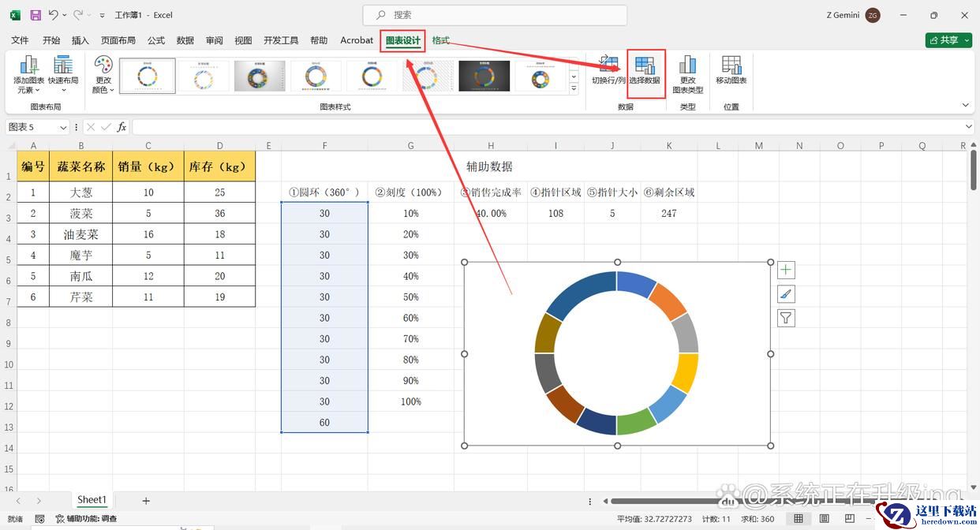Click 切换行/列 switch row/column icon
The width and height of the screenshot is (980, 530).
tap(608, 71)
